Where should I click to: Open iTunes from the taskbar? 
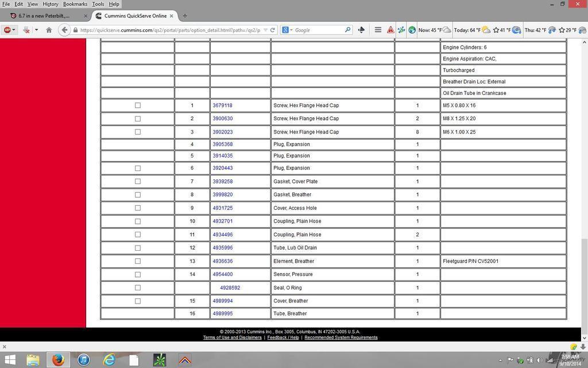coord(84,360)
